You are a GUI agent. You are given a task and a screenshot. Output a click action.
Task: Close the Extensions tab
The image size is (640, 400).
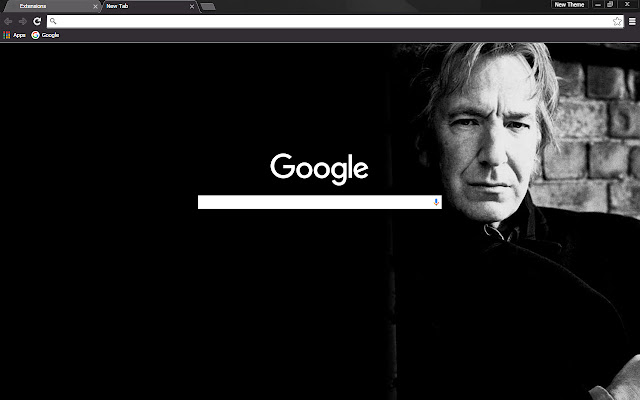coord(95,7)
